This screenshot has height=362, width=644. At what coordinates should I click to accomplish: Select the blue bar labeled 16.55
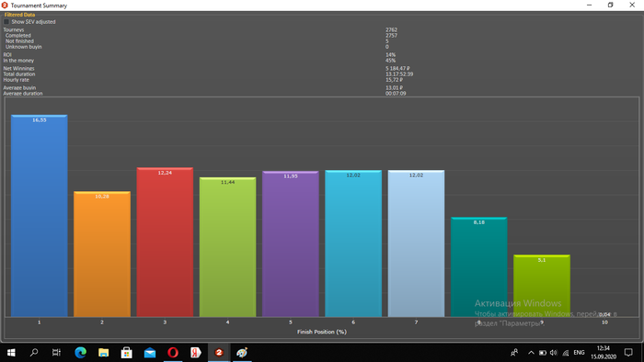[x=39, y=216]
